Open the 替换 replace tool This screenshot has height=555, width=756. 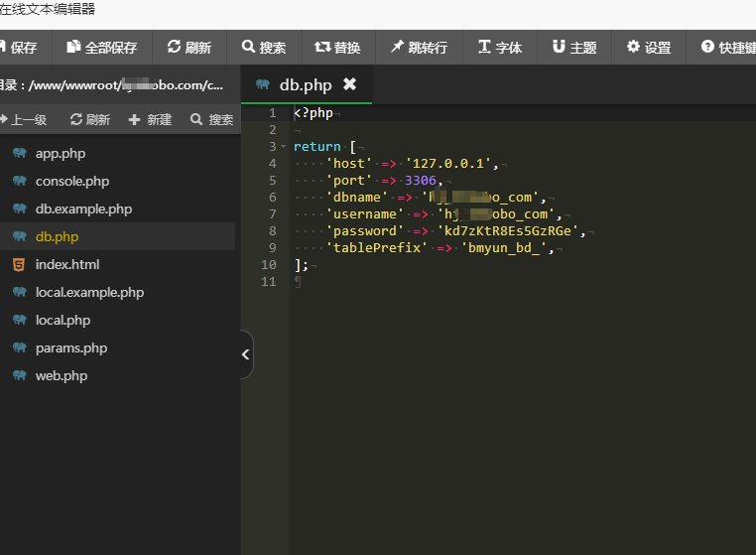[338, 48]
